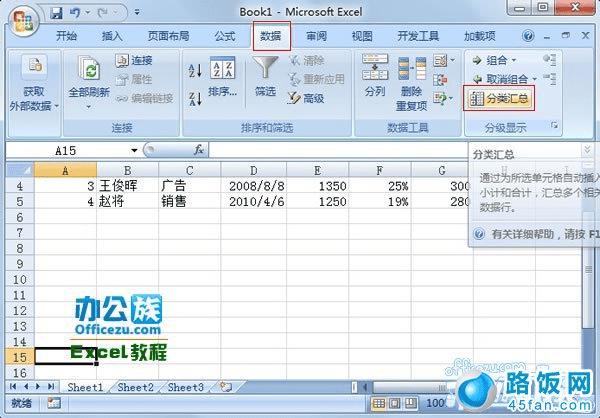
Task: Switch to the 开始 tab
Action: 66,36
